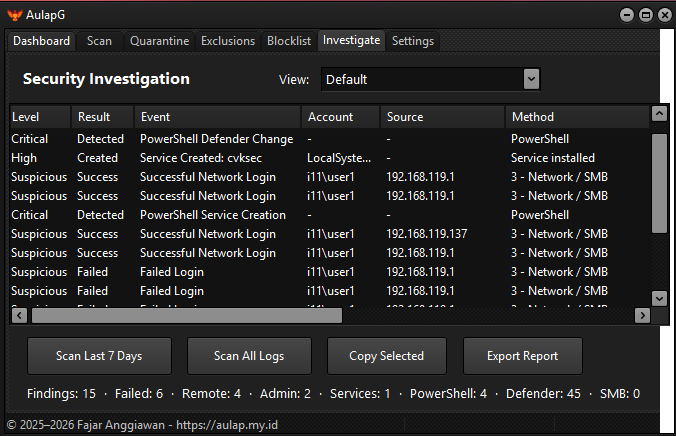Expand the View dropdown arrow

(531, 79)
